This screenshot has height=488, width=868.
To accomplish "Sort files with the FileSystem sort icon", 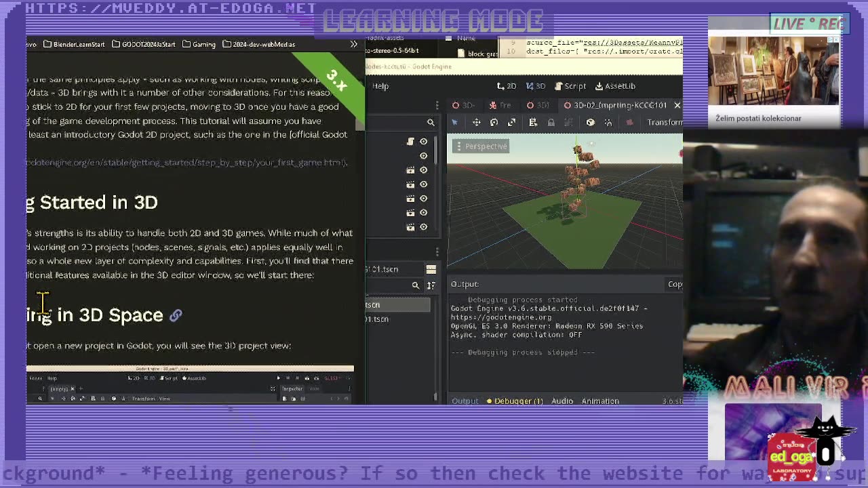I will pyautogui.click(x=431, y=285).
